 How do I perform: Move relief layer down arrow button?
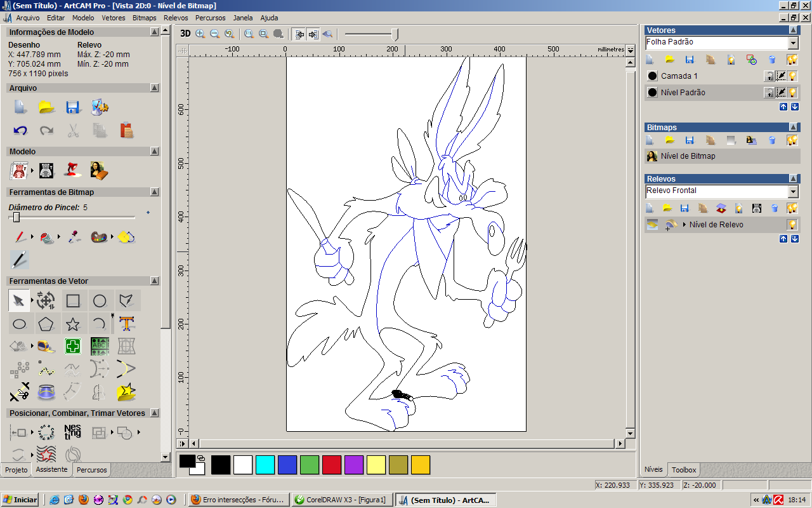coord(795,239)
